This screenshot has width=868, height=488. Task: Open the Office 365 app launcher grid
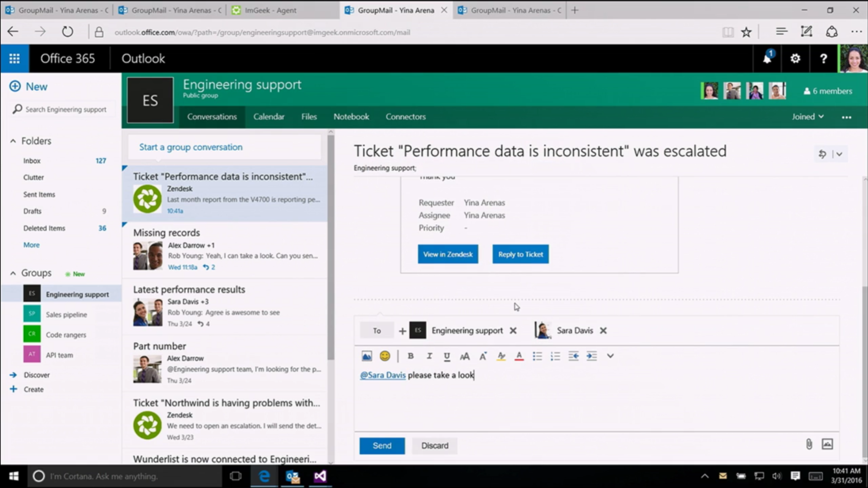[x=14, y=59]
